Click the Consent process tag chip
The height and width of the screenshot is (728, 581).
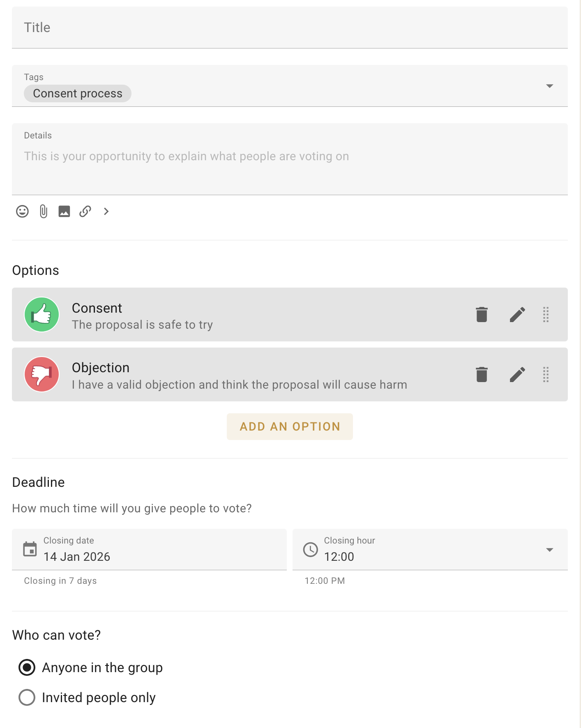(x=77, y=93)
